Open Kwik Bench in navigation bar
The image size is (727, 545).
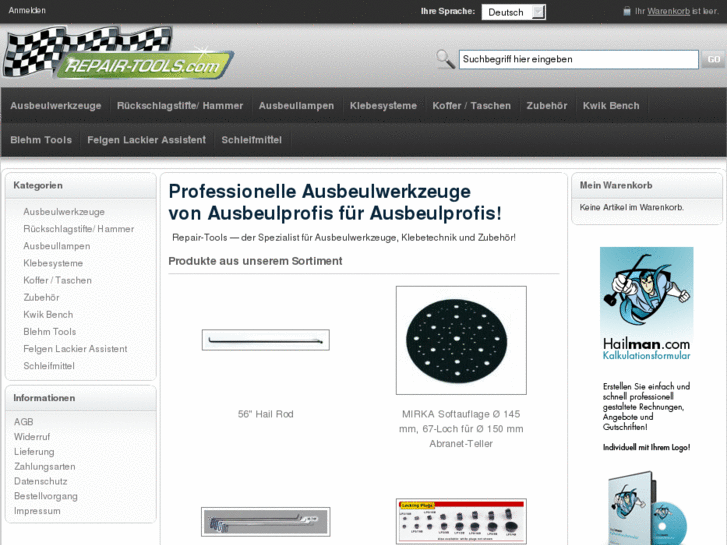point(611,106)
